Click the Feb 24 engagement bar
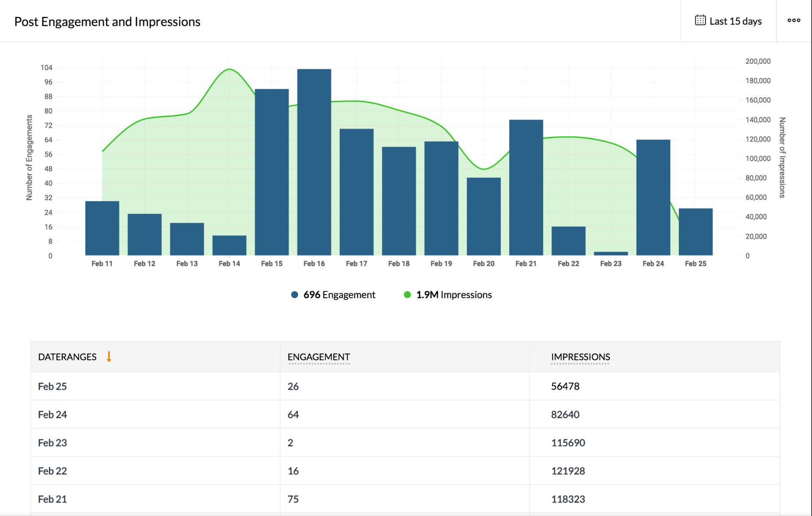 click(x=653, y=198)
